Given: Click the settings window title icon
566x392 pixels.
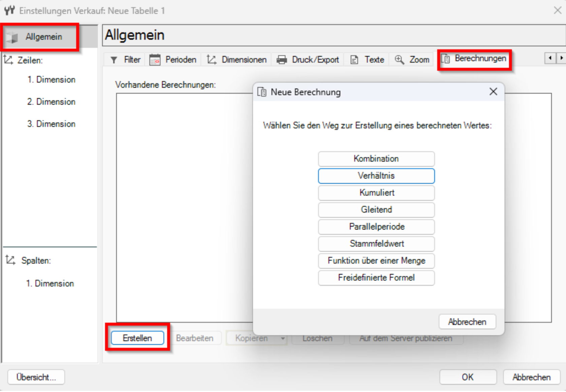Looking at the screenshot, I should coord(10,10).
